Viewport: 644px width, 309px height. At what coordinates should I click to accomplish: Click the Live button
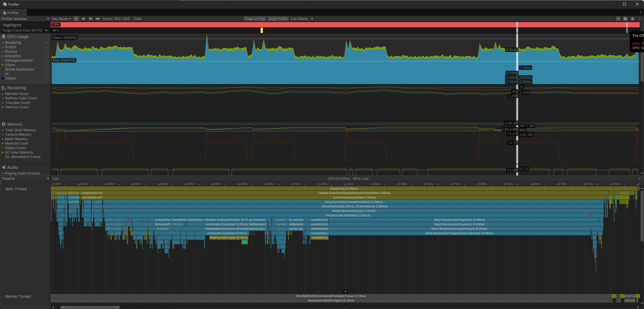[55, 179]
